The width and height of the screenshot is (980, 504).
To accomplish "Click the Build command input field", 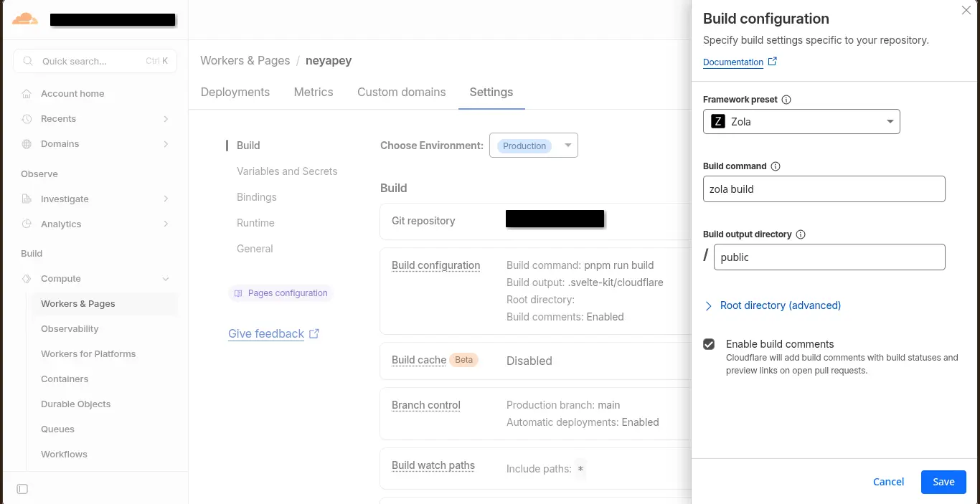I will point(824,189).
